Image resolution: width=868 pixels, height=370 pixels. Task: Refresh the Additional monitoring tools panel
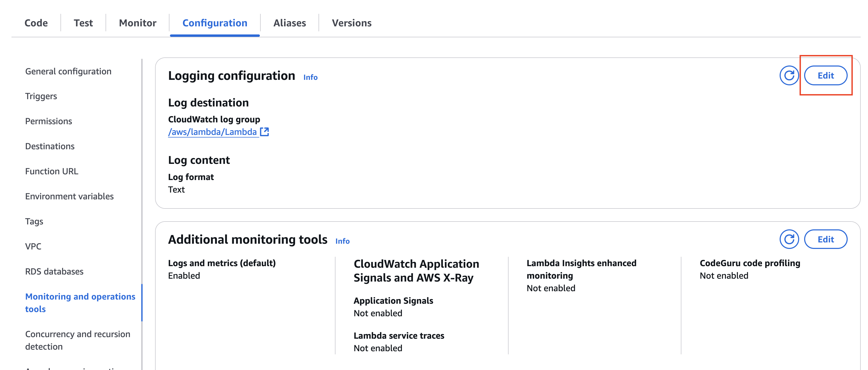tap(789, 239)
